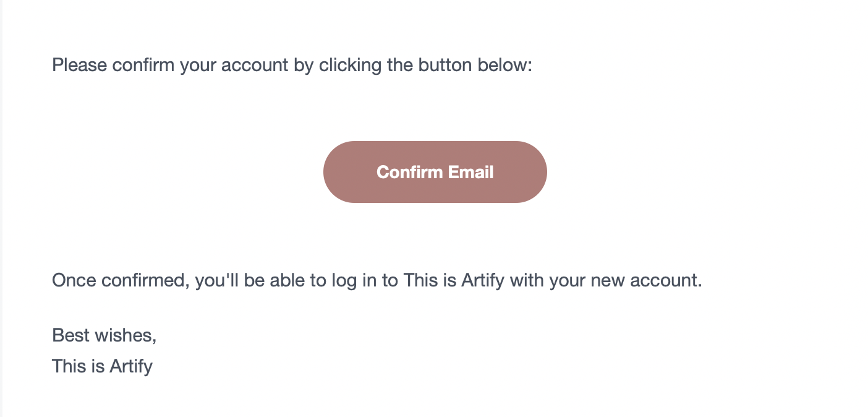Click the word "button" in the first line
This screenshot has width=868, height=417.
coord(446,65)
